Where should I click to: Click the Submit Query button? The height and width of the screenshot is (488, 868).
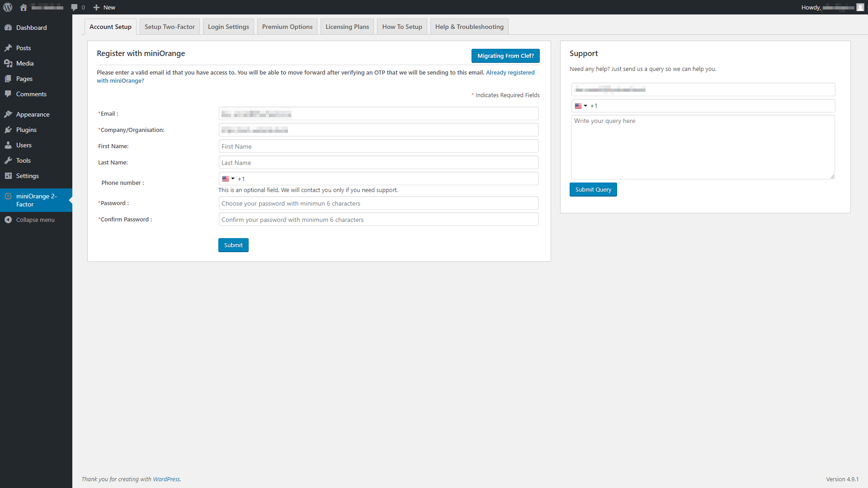tap(593, 189)
